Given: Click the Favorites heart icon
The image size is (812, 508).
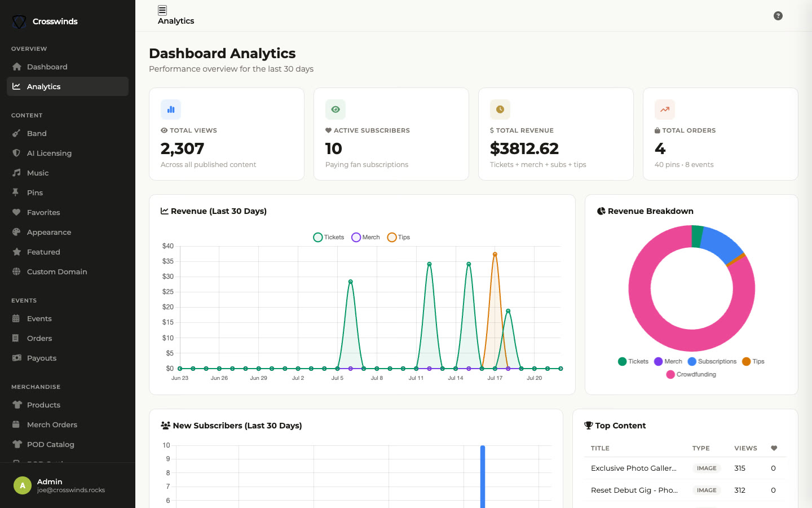Looking at the screenshot, I should (x=16, y=212).
